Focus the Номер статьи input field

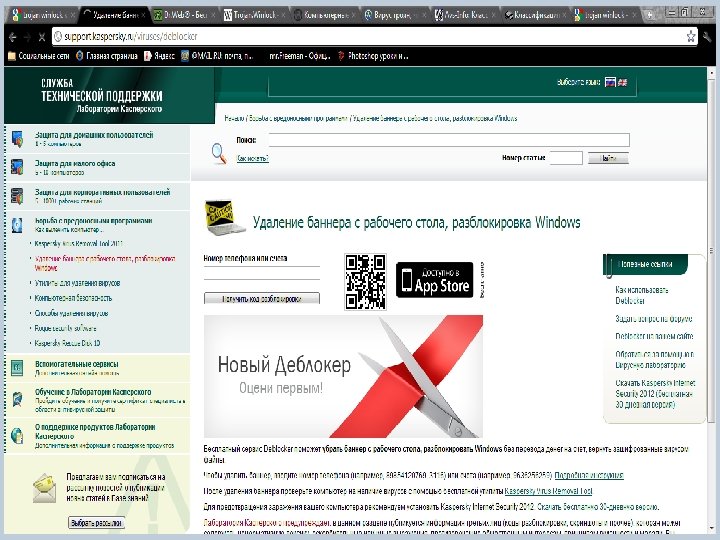(566, 158)
